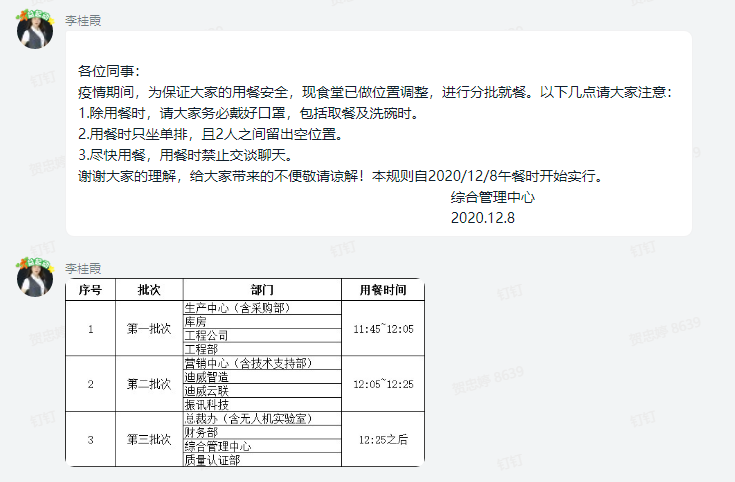Click the 12:25之后 time cell
This screenshot has width=735, height=482.
point(383,439)
